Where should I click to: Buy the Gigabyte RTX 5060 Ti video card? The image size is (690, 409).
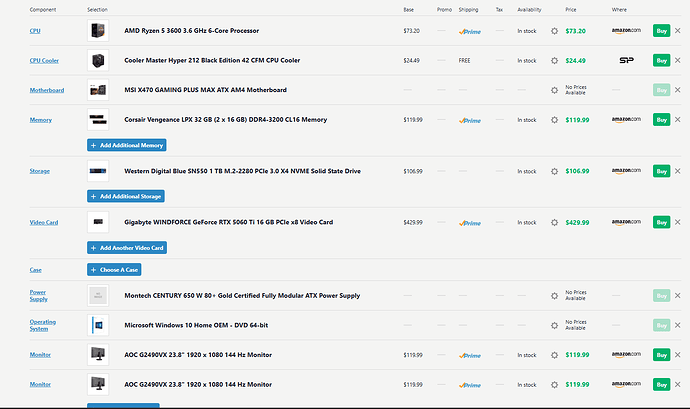tap(660, 222)
